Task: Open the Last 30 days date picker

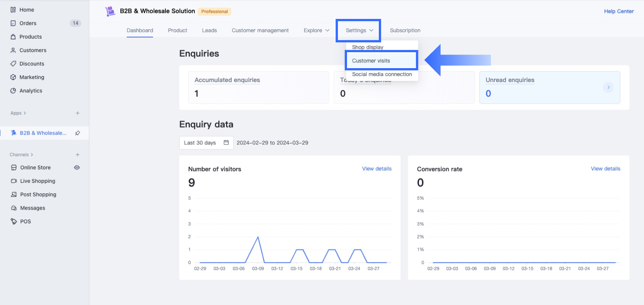Action: (206, 143)
